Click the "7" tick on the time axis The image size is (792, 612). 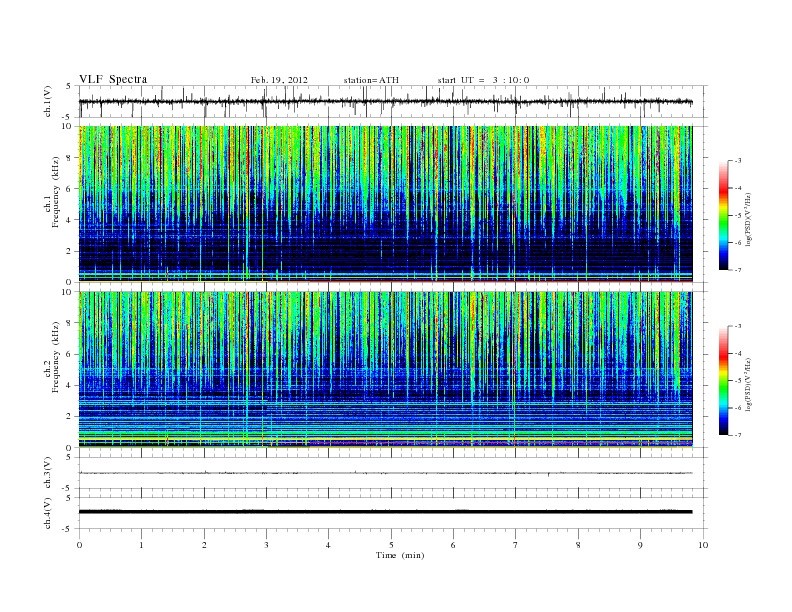tap(515, 545)
